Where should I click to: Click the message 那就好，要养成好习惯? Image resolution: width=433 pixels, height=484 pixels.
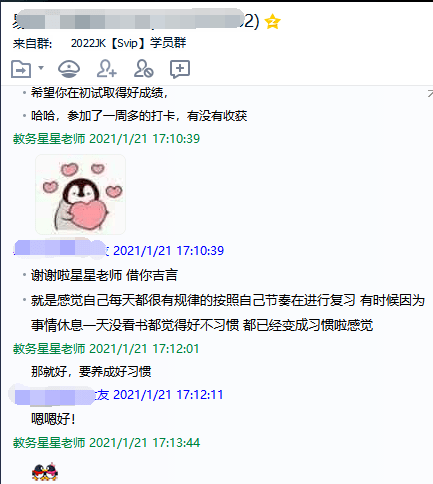[x=91, y=371]
